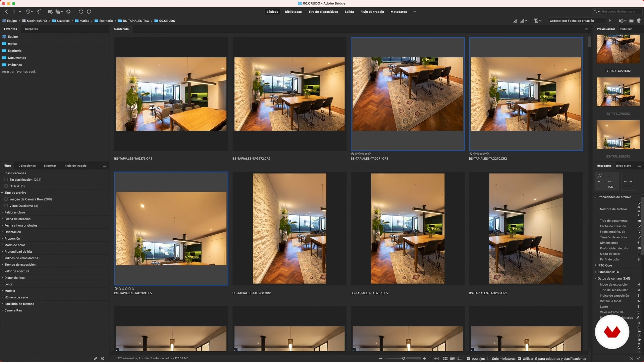The height and width of the screenshot is (362, 644).
Task: Open thumbnail quality options dropdown
Action: point(524,21)
